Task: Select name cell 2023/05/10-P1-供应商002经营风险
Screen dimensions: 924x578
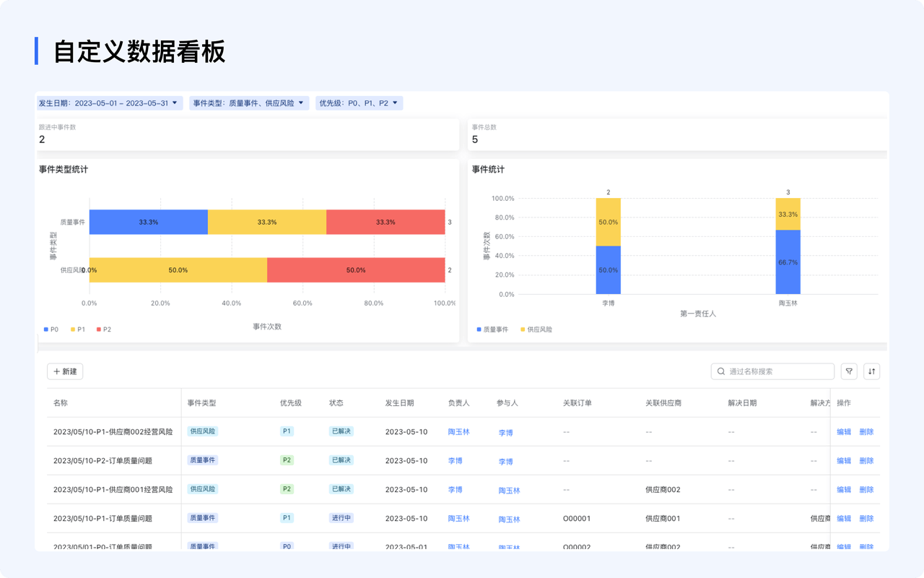Action: (x=113, y=432)
